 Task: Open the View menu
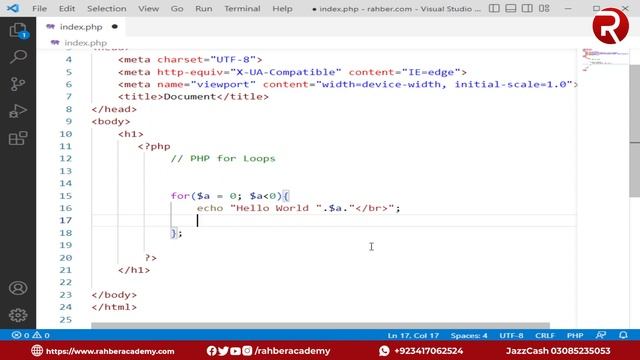click(x=148, y=9)
